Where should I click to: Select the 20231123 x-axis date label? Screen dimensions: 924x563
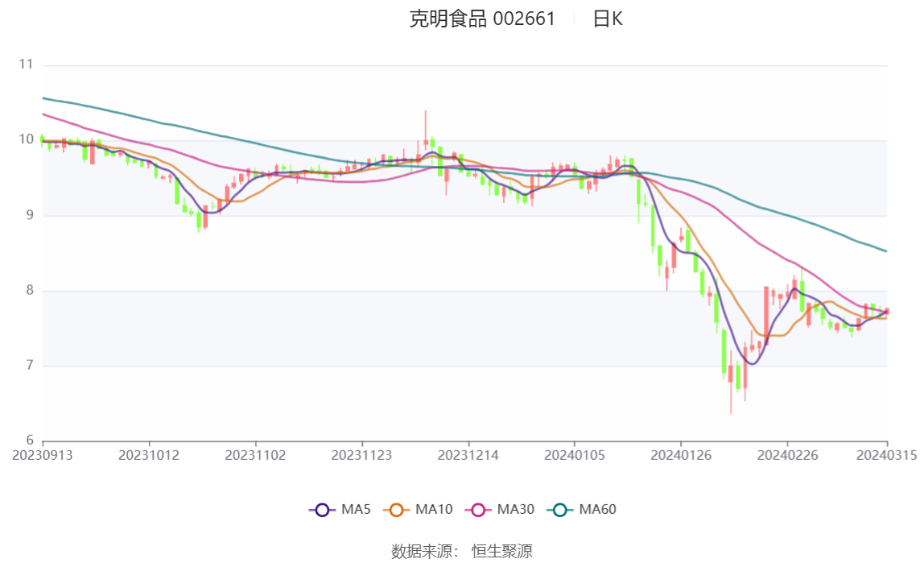pyautogui.click(x=361, y=456)
